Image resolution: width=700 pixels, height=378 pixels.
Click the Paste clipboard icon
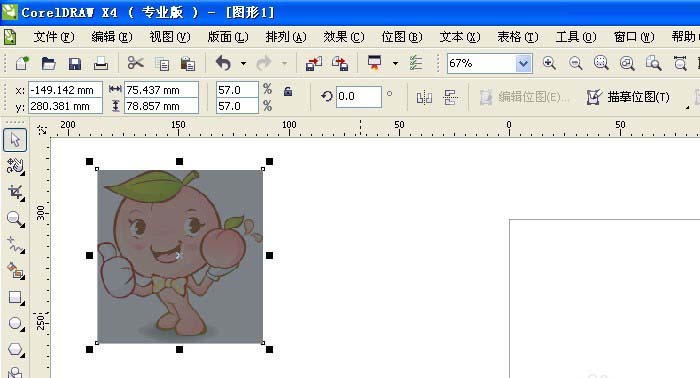188,64
